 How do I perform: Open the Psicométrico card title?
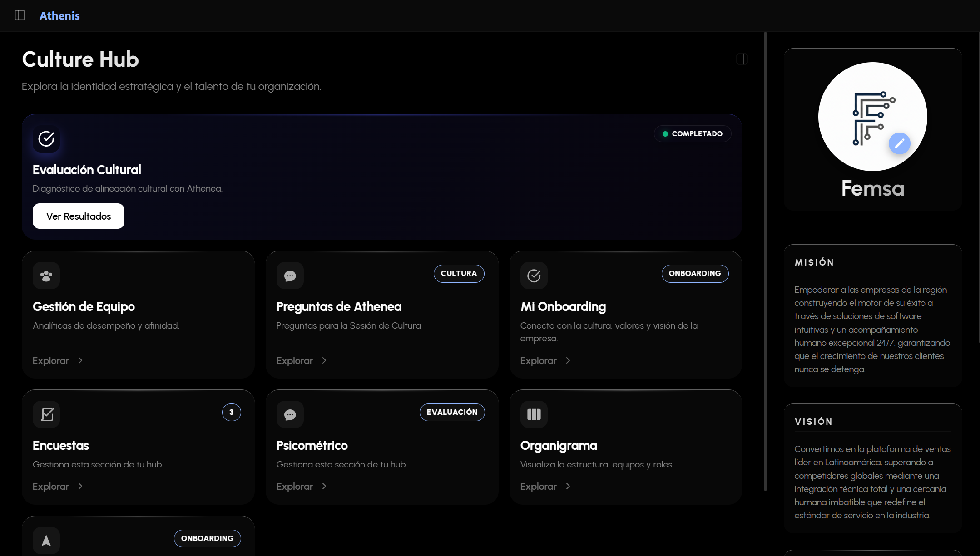[312, 446]
